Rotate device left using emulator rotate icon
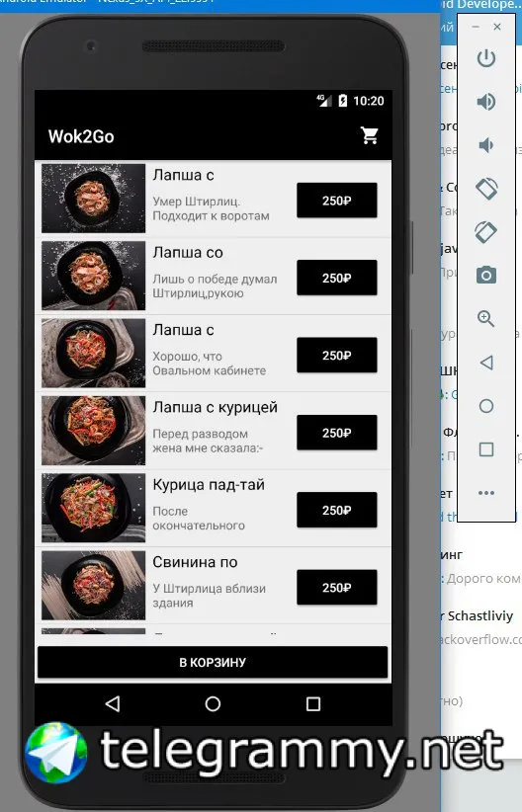The width and height of the screenshot is (522, 812). (486, 189)
